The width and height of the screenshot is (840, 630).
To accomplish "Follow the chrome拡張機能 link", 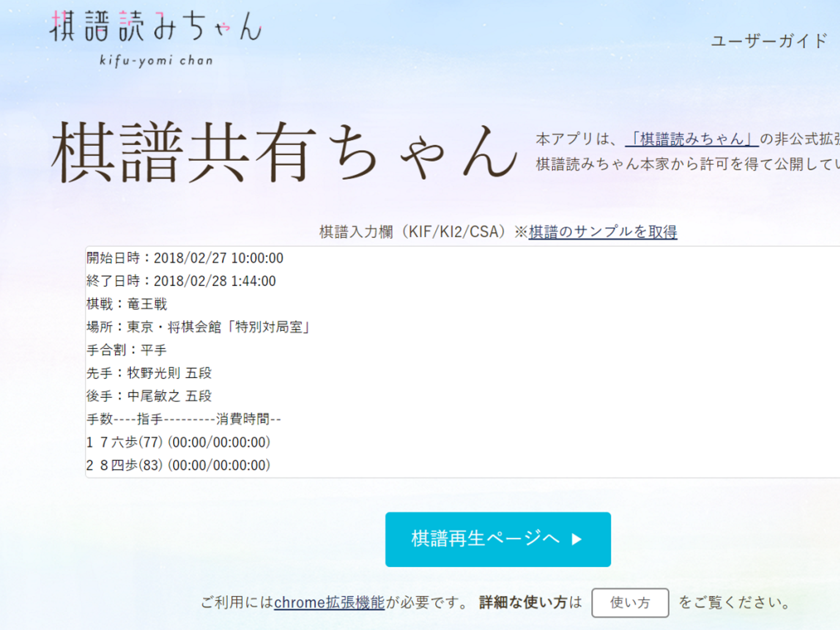I will click(x=329, y=602).
